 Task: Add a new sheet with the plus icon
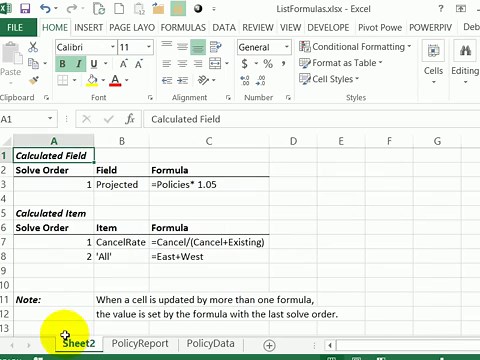pos(269,345)
